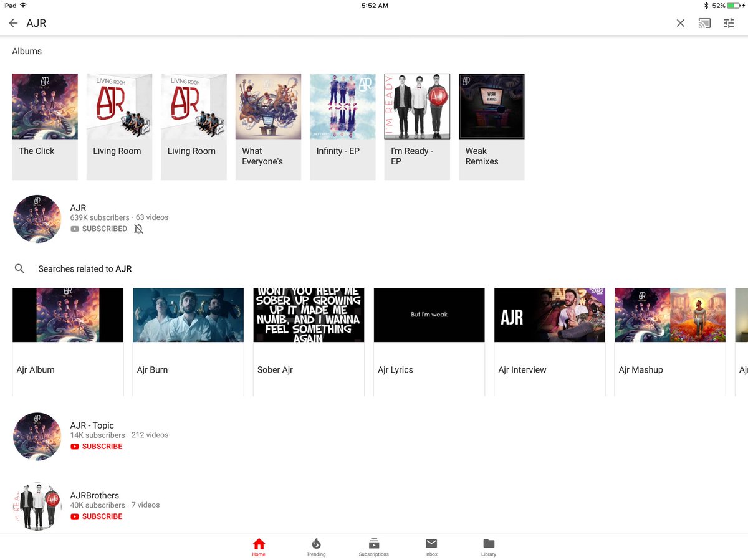Viewport: 748px width, 560px height.
Task: Click the 40K subscribers · 7 videos text
Action: (x=115, y=505)
